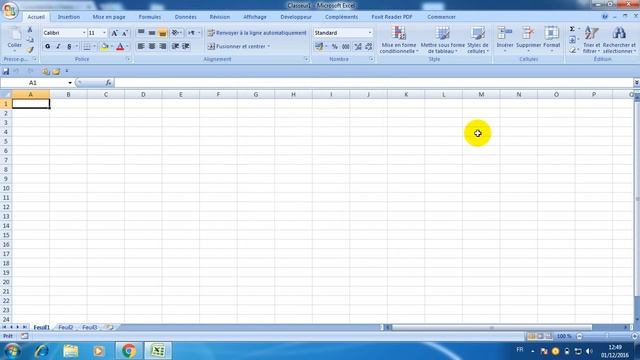Toggle center text horizontally
Image resolution: width=640 pixels, height=360 pixels.
pos(152,47)
